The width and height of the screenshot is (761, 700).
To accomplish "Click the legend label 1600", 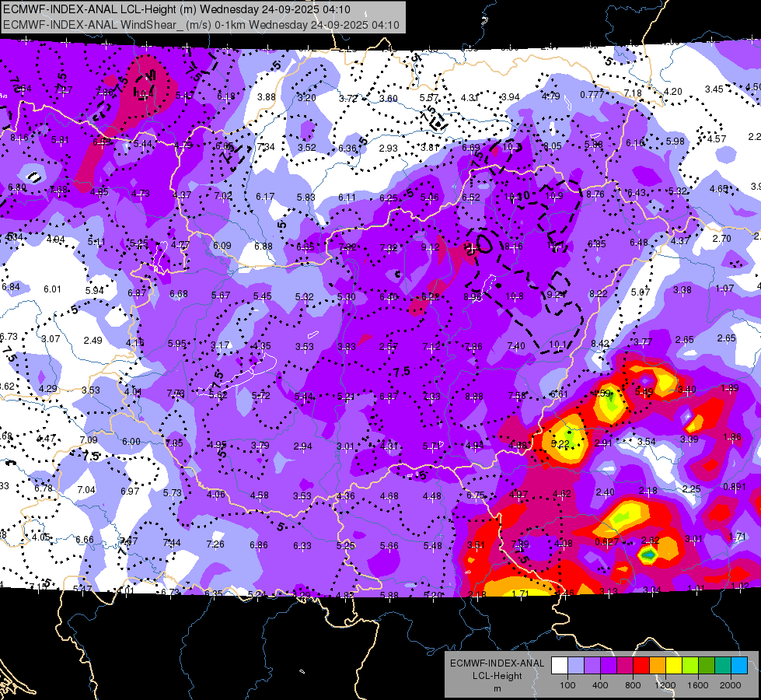I will click(x=698, y=685).
